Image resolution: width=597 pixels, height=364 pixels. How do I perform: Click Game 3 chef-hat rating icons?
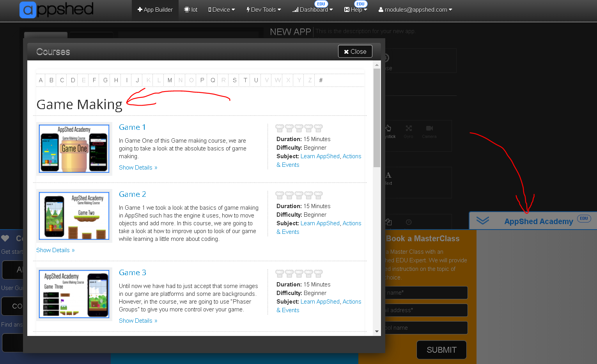(299, 273)
